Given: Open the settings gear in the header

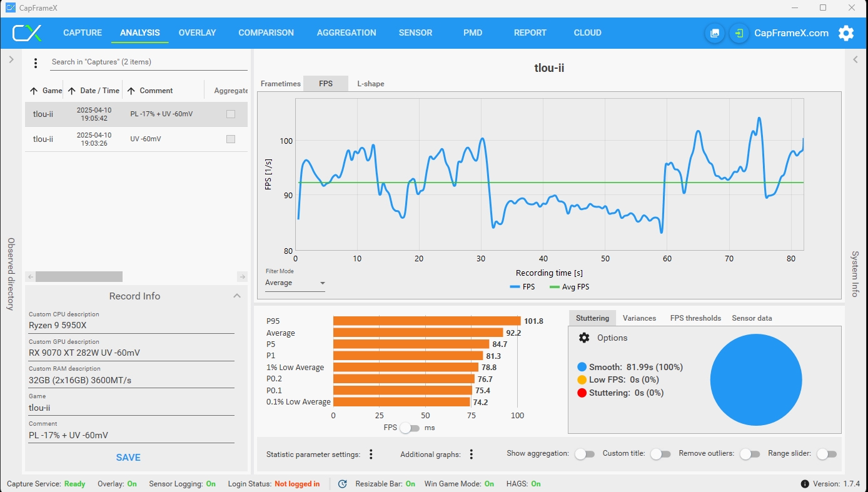Looking at the screenshot, I should [x=846, y=33].
